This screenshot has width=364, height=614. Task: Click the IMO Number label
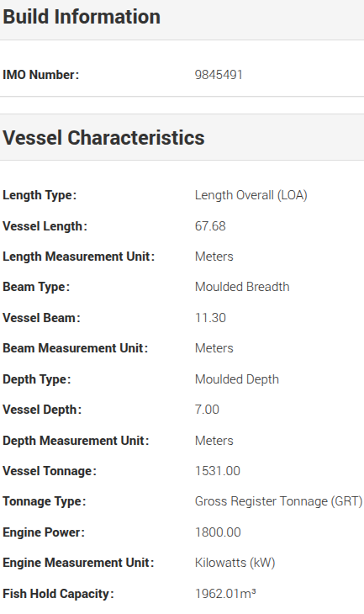40,75
